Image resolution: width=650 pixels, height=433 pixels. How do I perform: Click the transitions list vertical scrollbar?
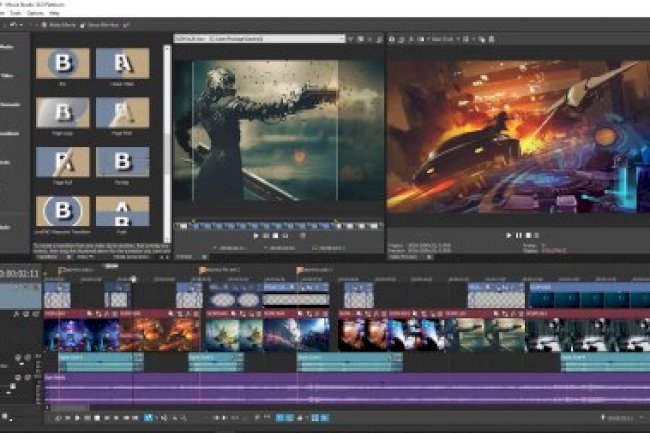[x=167, y=144]
